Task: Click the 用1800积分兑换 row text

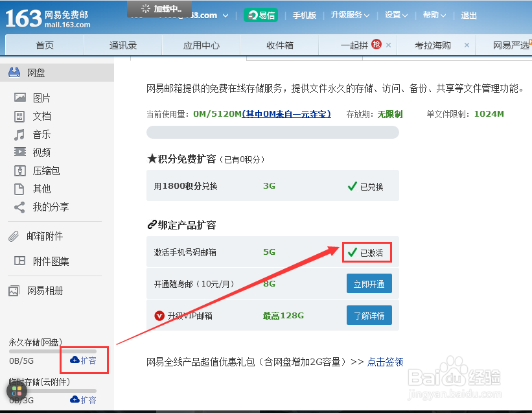Action: (x=185, y=186)
